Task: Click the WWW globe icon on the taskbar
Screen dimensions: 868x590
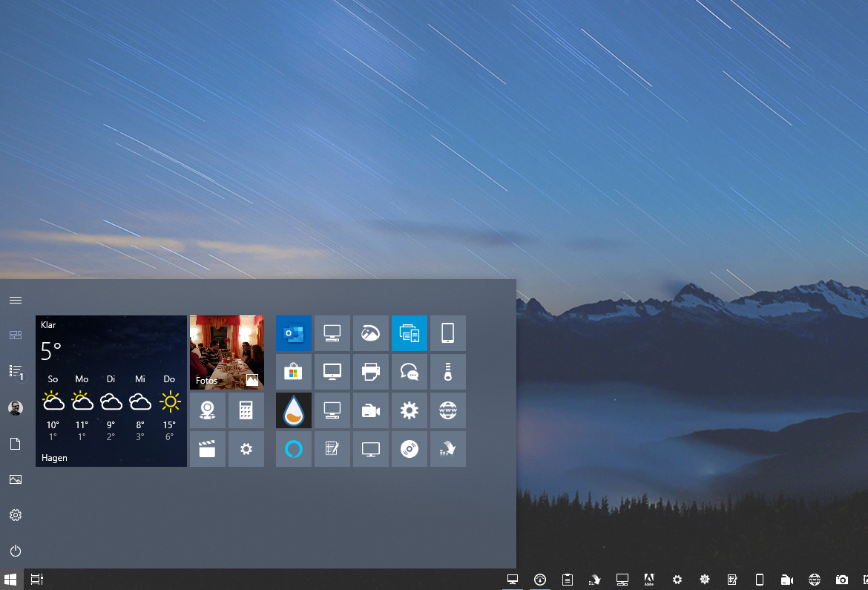Action: pyautogui.click(x=815, y=580)
